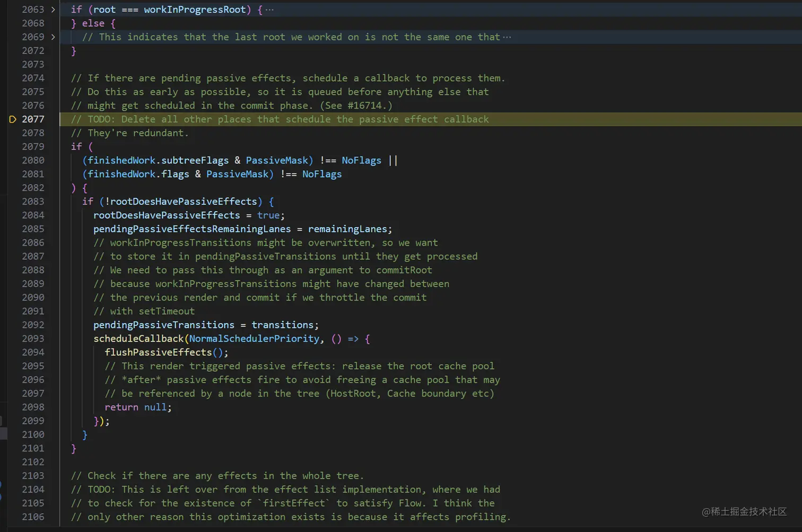Click HostRoot in the line 2097 comment
Screen dimensions: 802x532
353,393
